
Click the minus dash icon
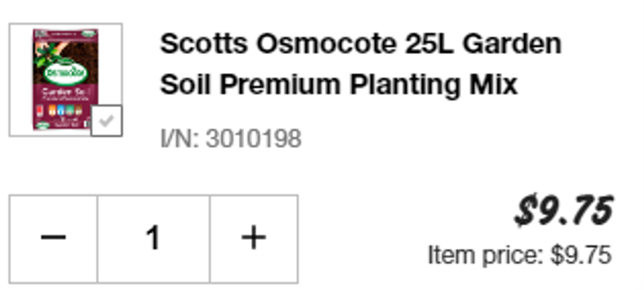point(53,237)
